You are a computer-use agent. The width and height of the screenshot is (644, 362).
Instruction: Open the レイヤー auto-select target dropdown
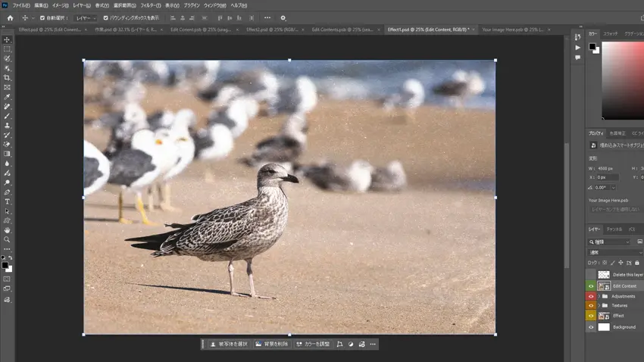pos(85,17)
